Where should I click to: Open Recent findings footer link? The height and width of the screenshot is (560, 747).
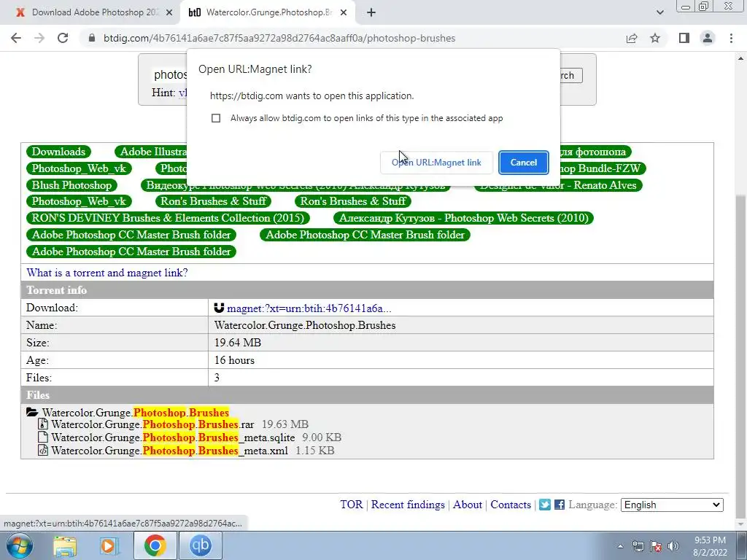[408, 505]
